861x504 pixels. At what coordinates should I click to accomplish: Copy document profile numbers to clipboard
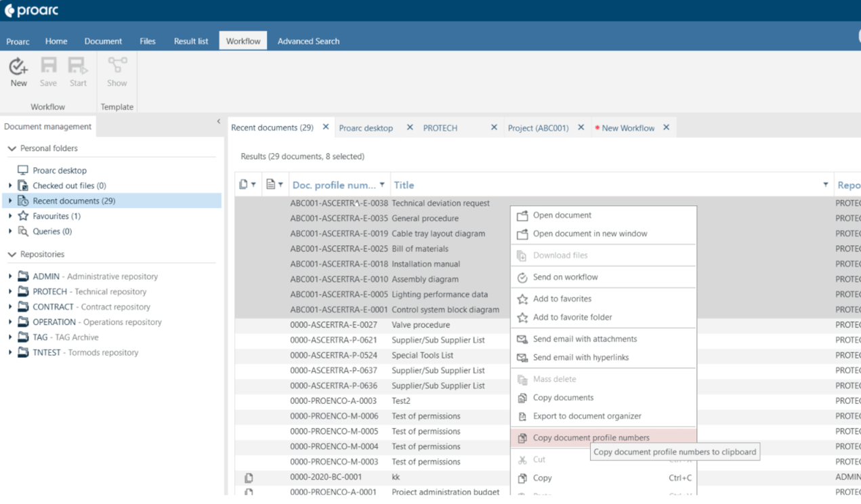click(593, 438)
